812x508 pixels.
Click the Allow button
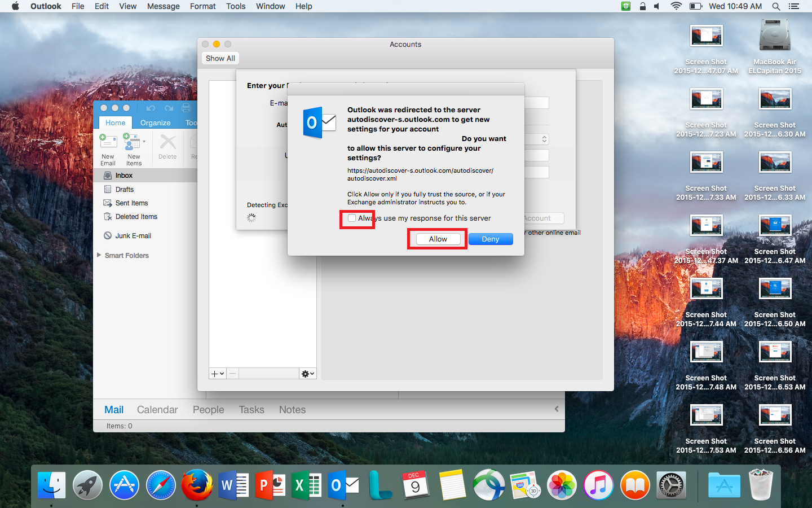click(438, 239)
